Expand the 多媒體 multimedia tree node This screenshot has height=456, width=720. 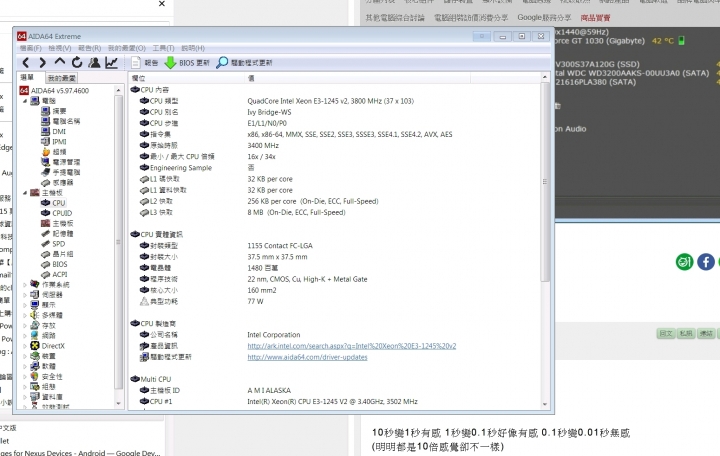25,315
